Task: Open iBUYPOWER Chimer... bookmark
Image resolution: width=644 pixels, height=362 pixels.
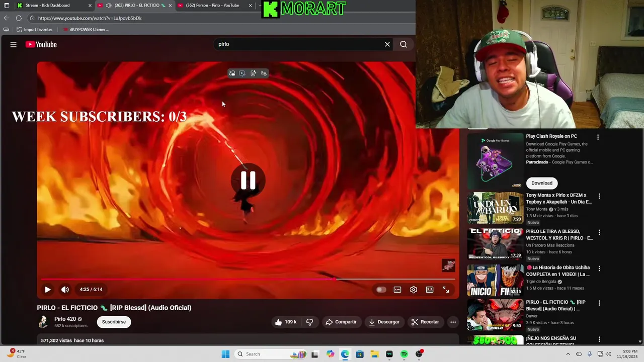Action: pos(86,30)
